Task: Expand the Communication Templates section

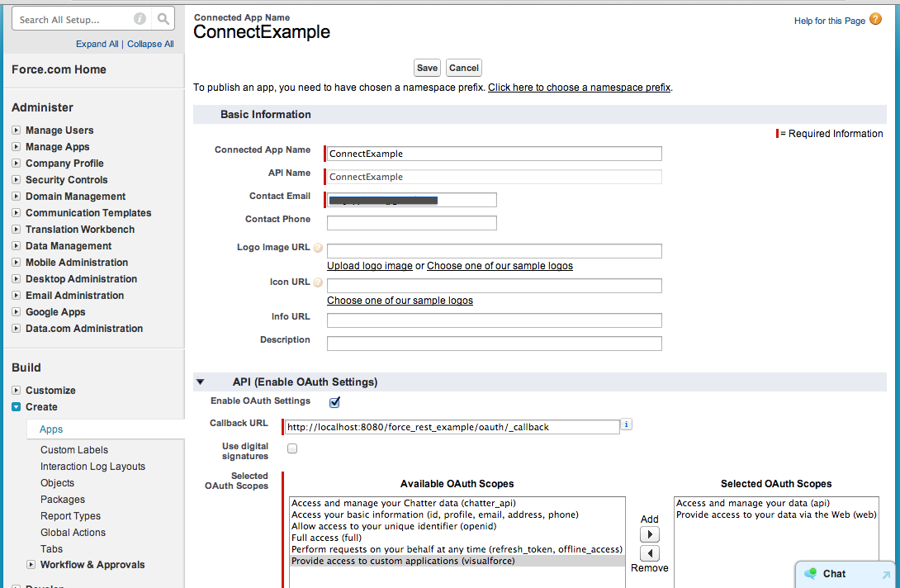Action: [x=16, y=213]
